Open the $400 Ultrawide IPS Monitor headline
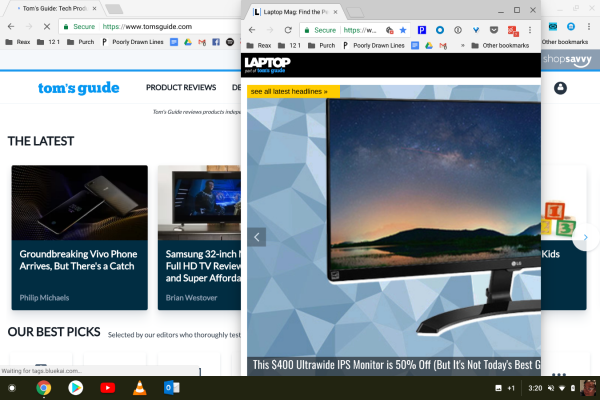This screenshot has width=600, height=400. tap(396, 364)
